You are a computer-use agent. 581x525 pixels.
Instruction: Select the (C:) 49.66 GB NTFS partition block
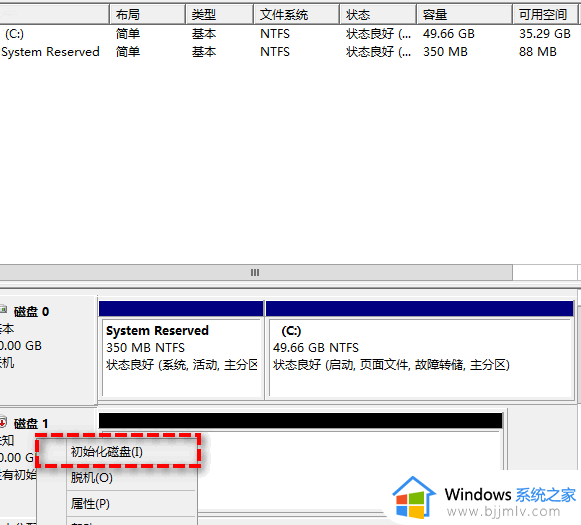click(420, 350)
